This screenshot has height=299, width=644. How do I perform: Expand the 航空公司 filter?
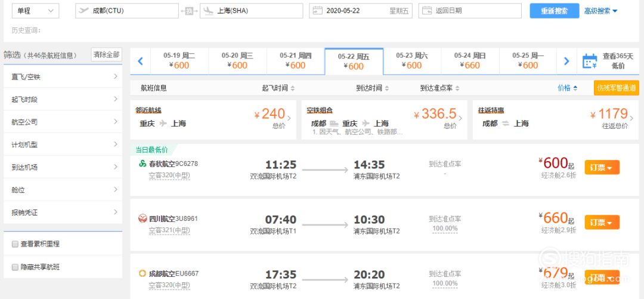pos(63,122)
